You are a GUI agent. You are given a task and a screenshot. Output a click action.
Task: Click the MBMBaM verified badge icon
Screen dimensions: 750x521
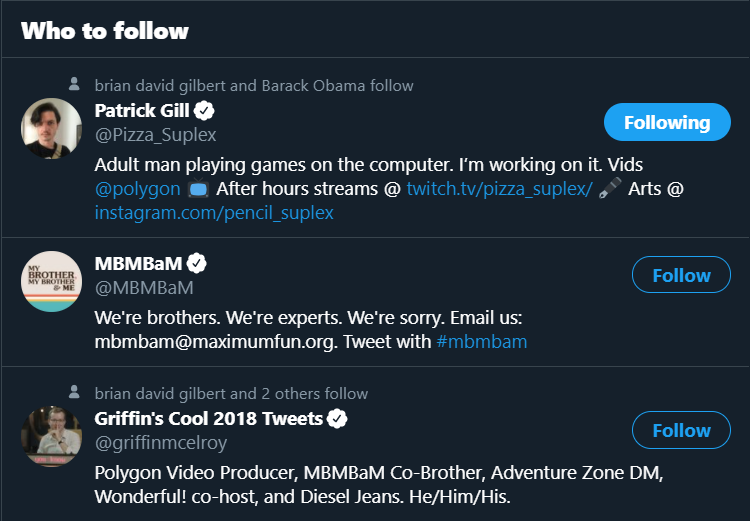(x=198, y=264)
